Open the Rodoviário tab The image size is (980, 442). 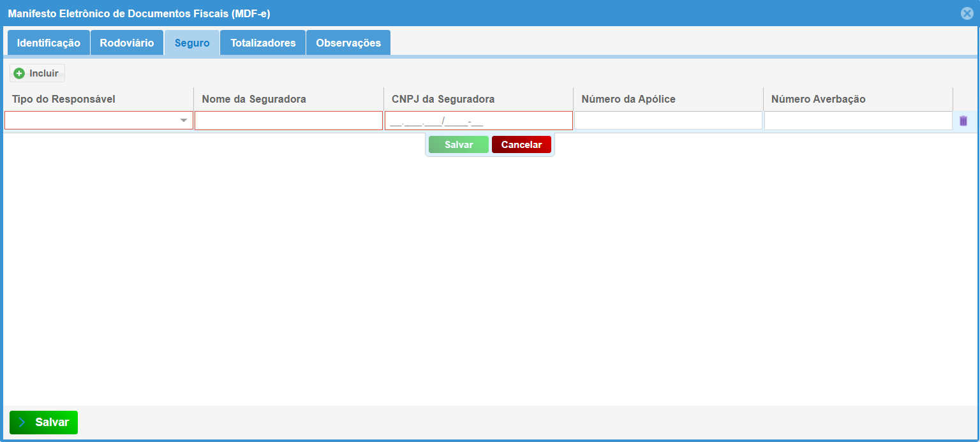pos(127,43)
